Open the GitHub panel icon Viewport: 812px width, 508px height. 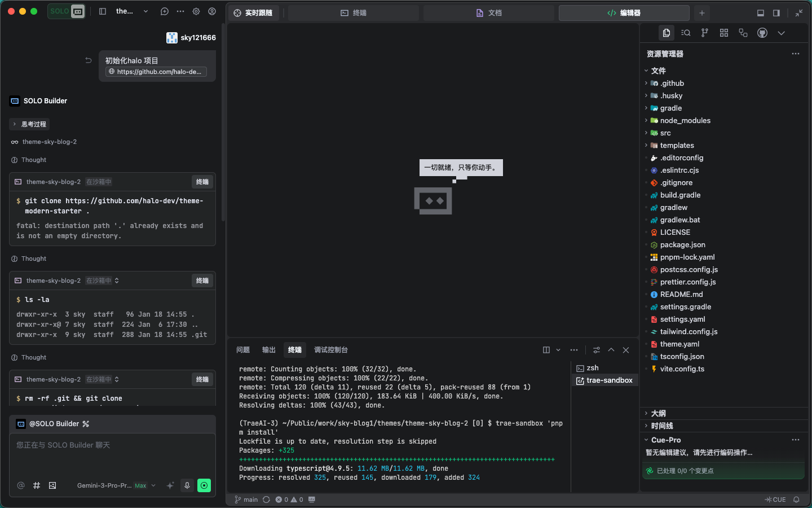click(x=762, y=33)
